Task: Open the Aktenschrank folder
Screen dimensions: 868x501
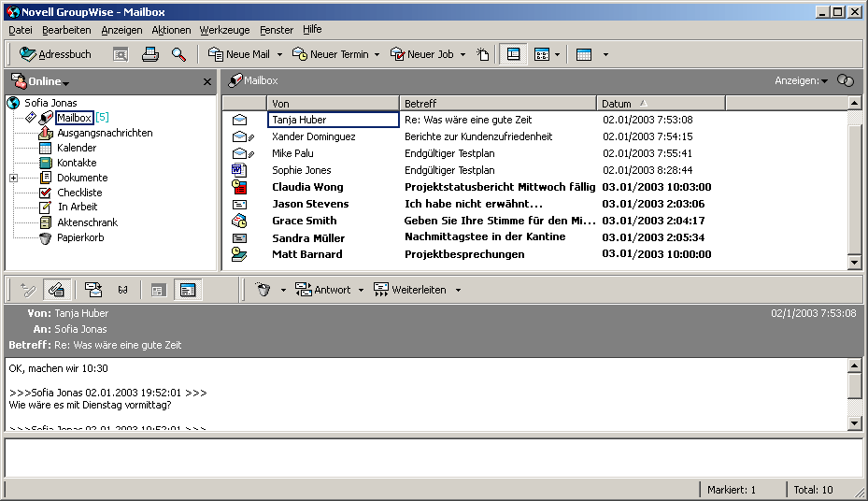Action: point(87,222)
